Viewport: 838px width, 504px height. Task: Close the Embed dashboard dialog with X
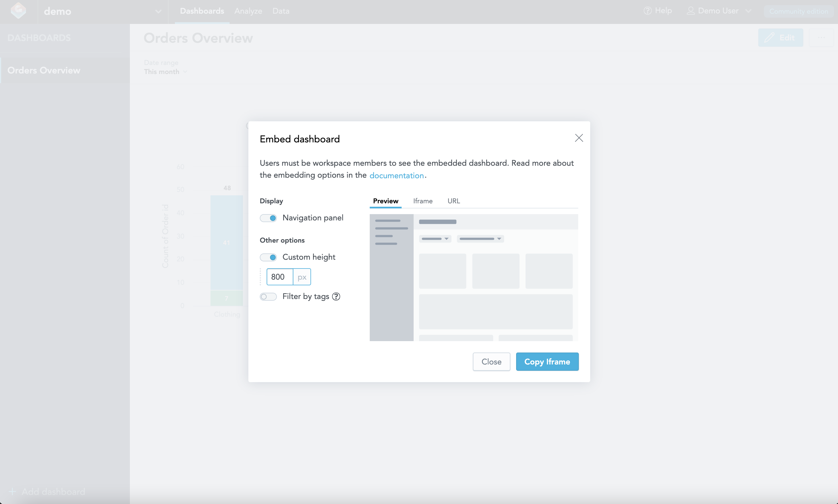click(579, 138)
